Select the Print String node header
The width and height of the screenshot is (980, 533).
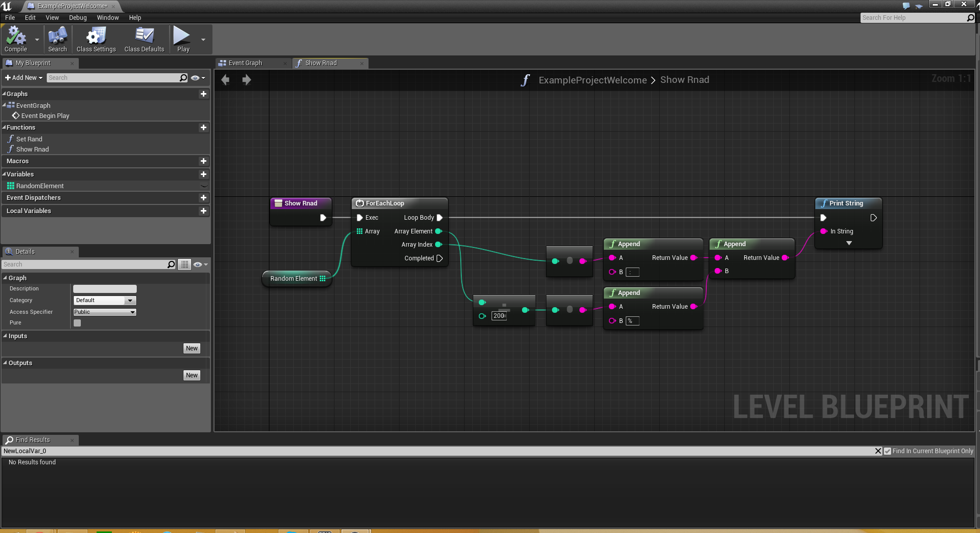(x=848, y=203)
